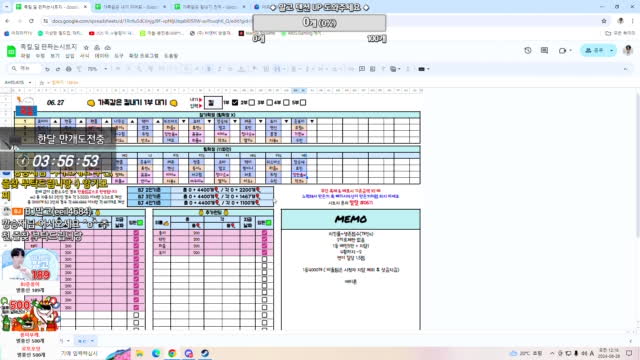Open File Explorer from the taskbar
This screenshot has height=360, width=640.
(x=140, y=353)
